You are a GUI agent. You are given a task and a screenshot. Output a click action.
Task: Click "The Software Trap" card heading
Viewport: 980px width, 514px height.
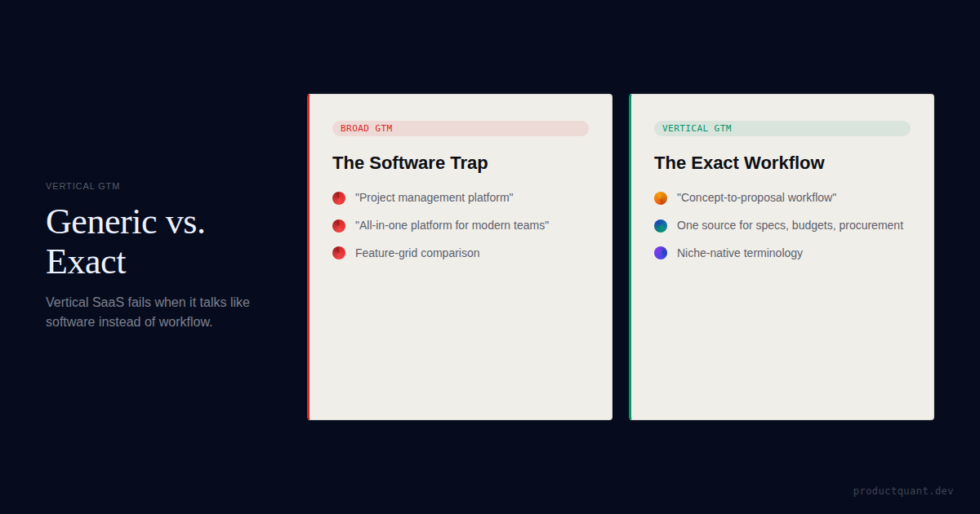(410, 163)
